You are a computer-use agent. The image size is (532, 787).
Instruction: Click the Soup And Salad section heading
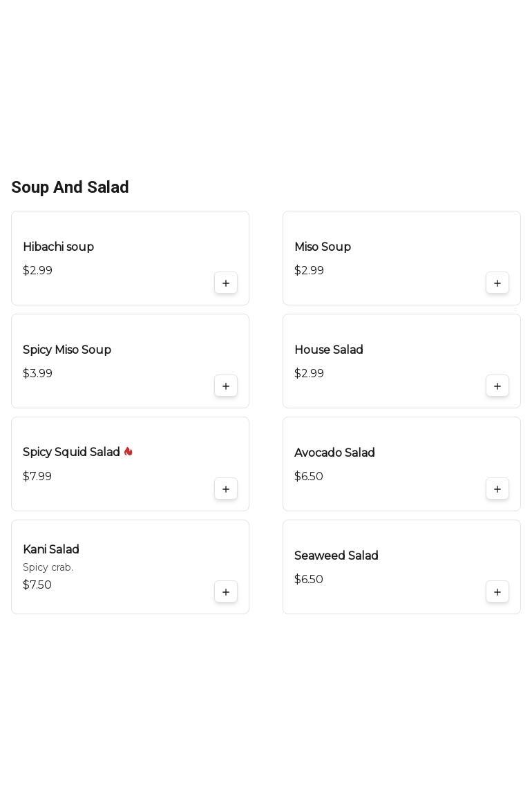click(70, 187)
